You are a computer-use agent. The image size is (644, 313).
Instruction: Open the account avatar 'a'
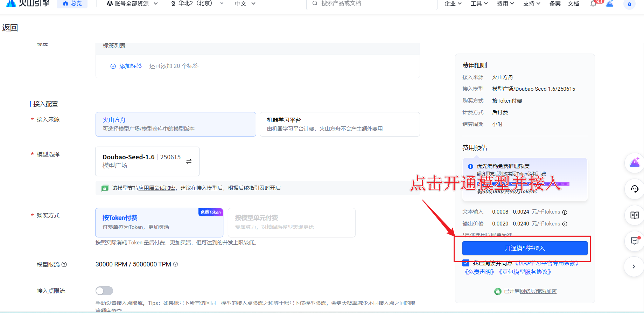629,4
